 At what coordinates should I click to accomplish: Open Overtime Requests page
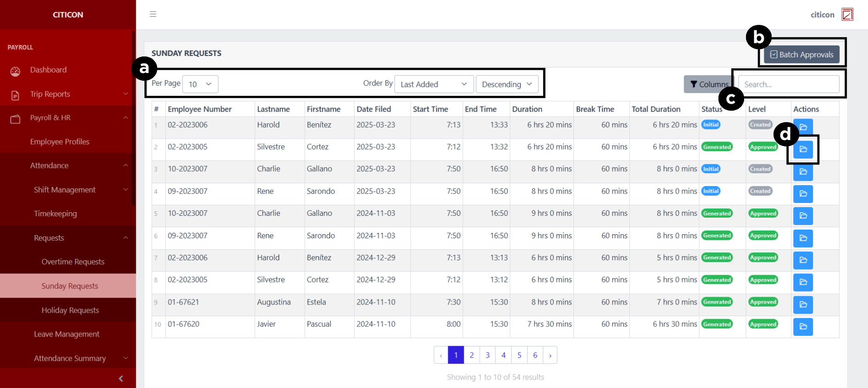(73, 262)
